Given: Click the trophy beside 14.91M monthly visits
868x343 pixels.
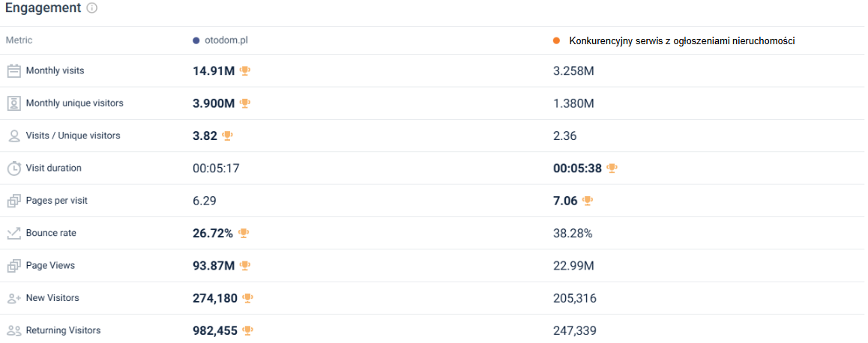Looking at the screenshot, I should pos(244,71).
